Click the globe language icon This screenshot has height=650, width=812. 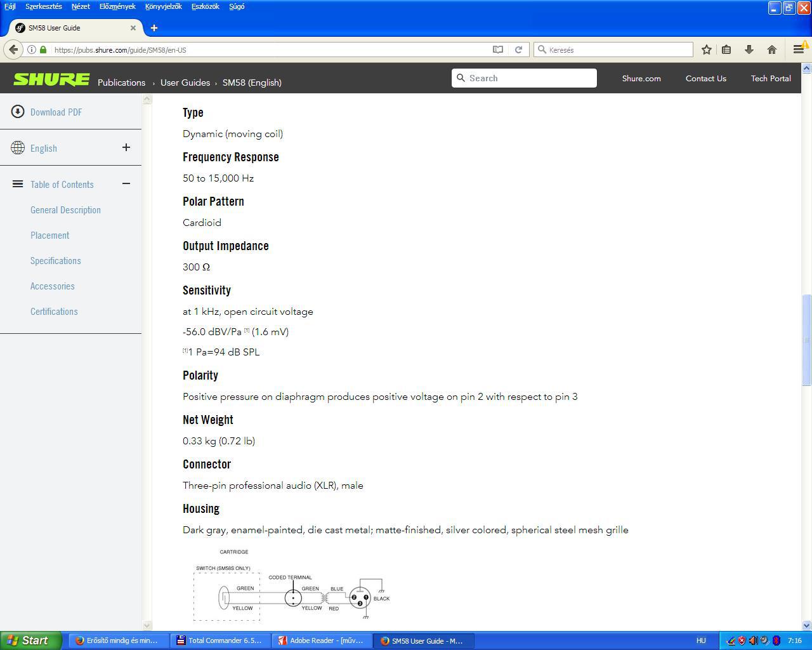pos(18,148)
